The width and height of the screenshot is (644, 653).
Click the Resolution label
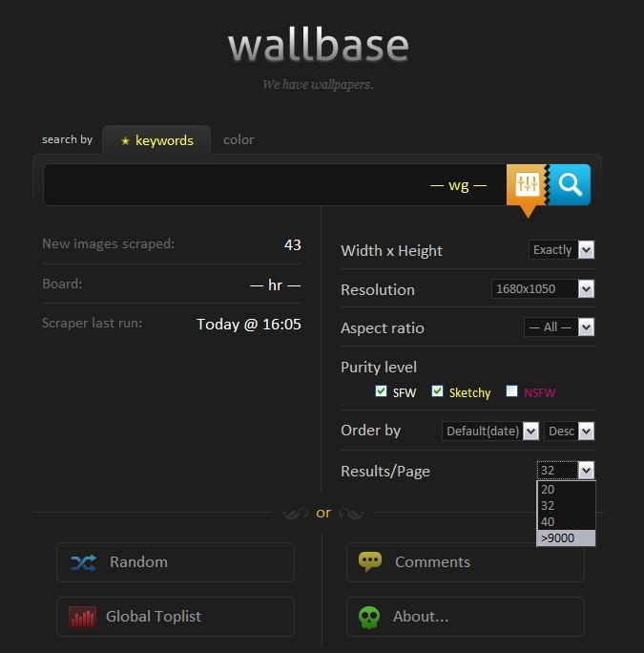(378, 290)
